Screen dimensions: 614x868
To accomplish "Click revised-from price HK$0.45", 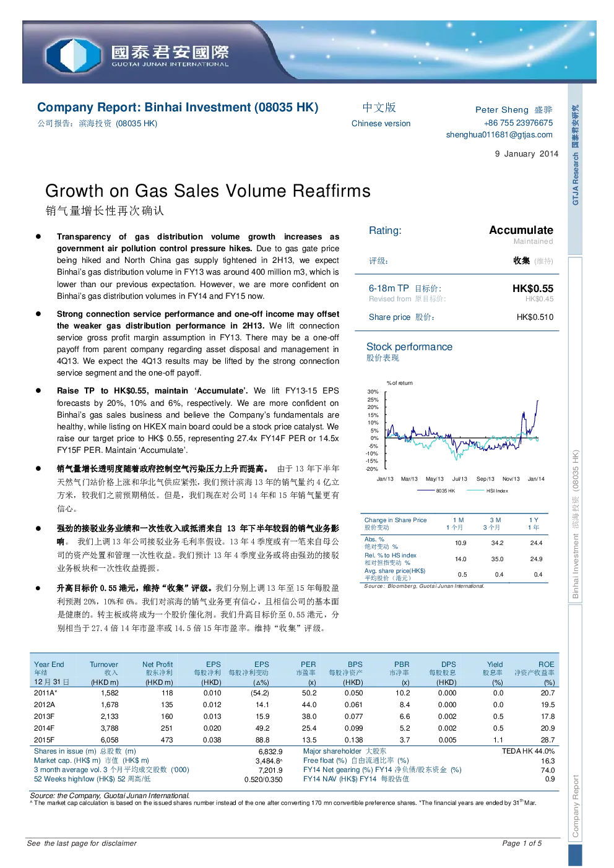I will point(540,299).
